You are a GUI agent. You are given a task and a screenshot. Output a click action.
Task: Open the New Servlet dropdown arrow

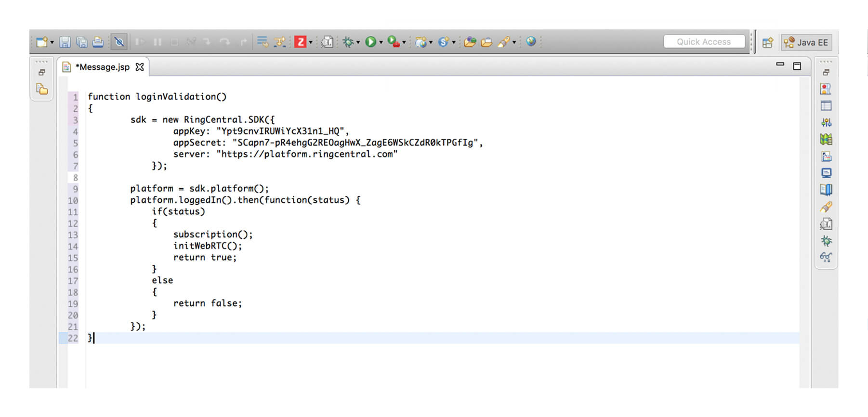click(453, 42)
